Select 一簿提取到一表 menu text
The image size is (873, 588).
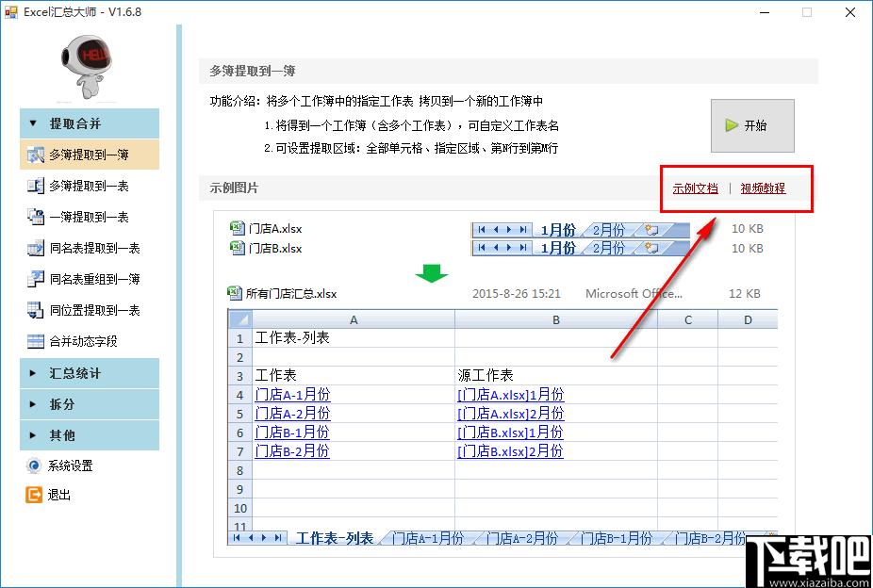pos(89,218)
